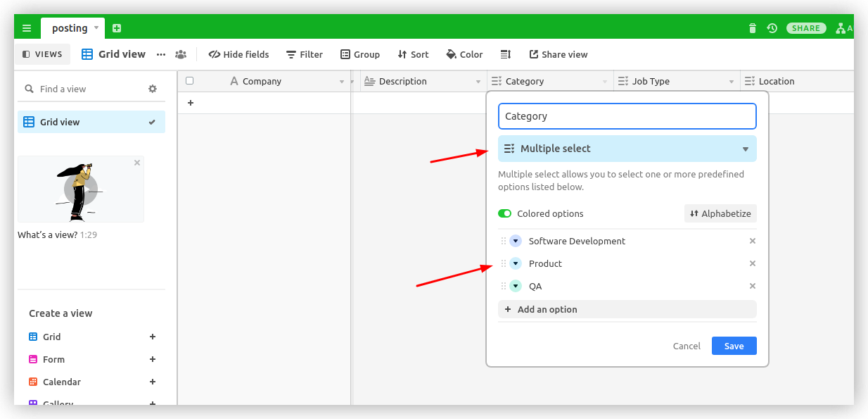The height and width of the screenshot is (419, 868).
Task: Click drag handle of Software Development option
Action: tap(504, 241)
